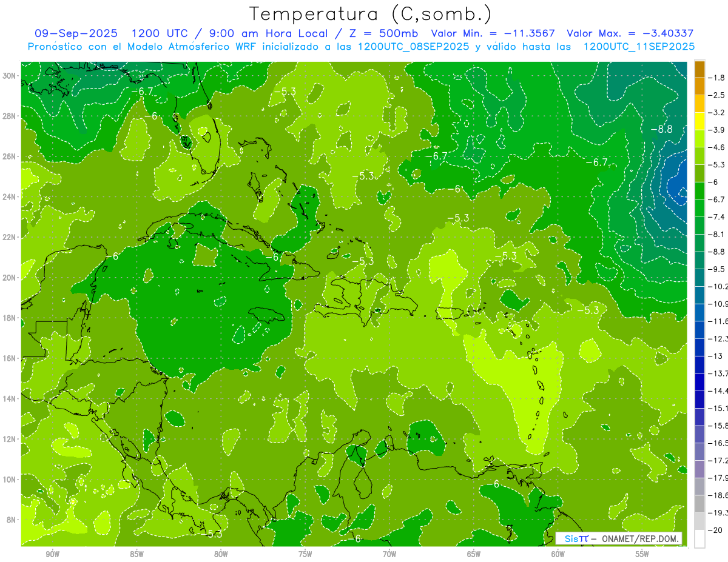Select the 26N latitude axis label

pyautogui.click(x=10, y=156)
